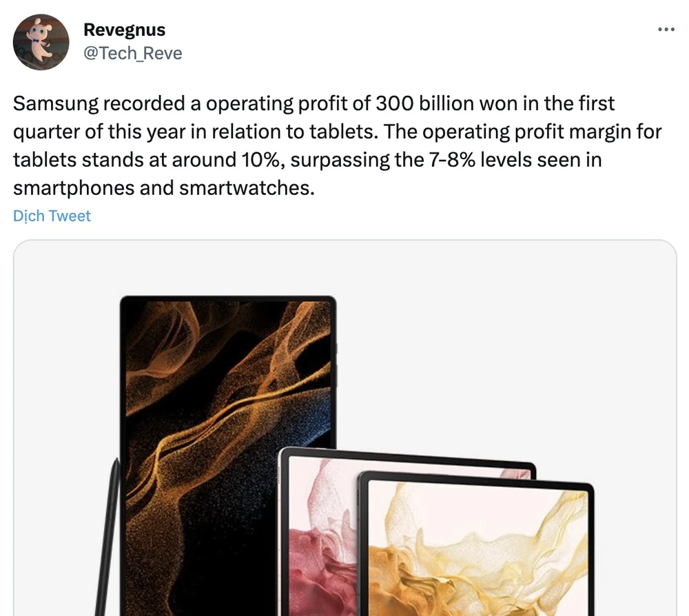Click "first" at end of first line
The width and height of the screenshot is (689, 616).
click(596, 103)
